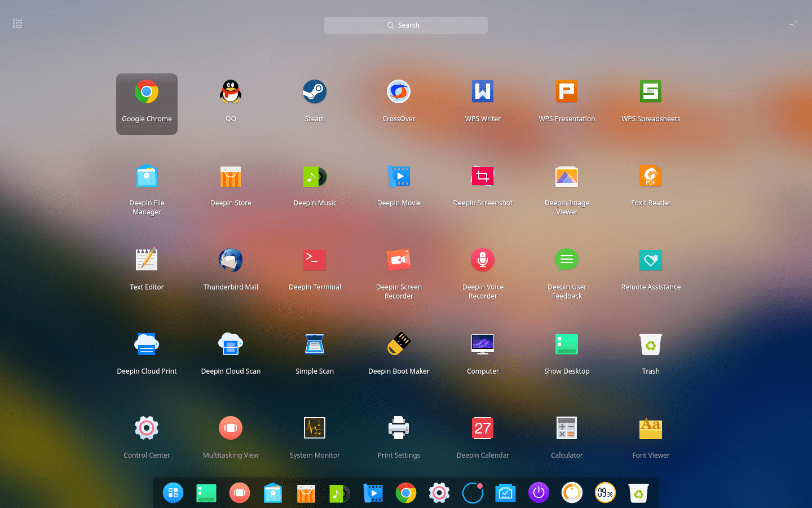Exit fullscreen launcher mode
The width and height of the screenshot is (812, 508).
pos(794,23)
